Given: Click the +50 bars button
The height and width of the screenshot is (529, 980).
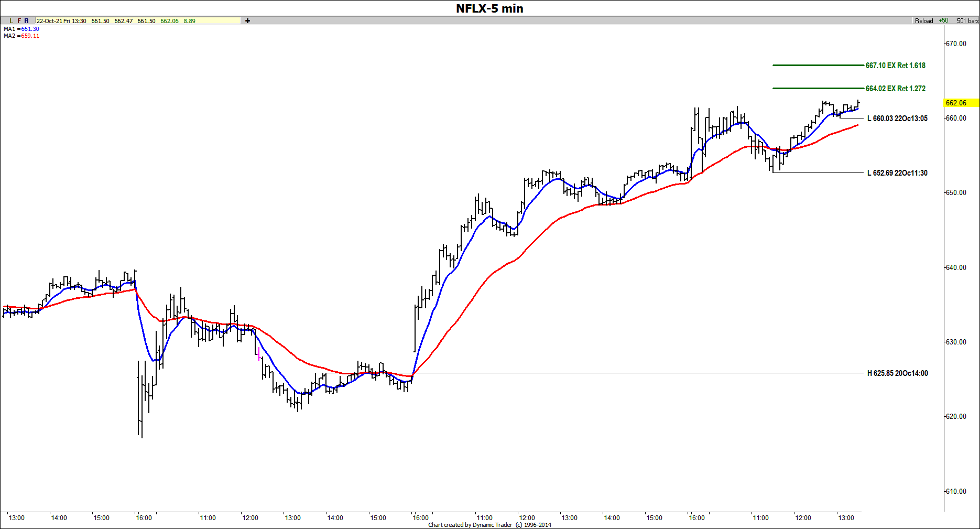Looking at the screenshot, I should tap(944, 21).
